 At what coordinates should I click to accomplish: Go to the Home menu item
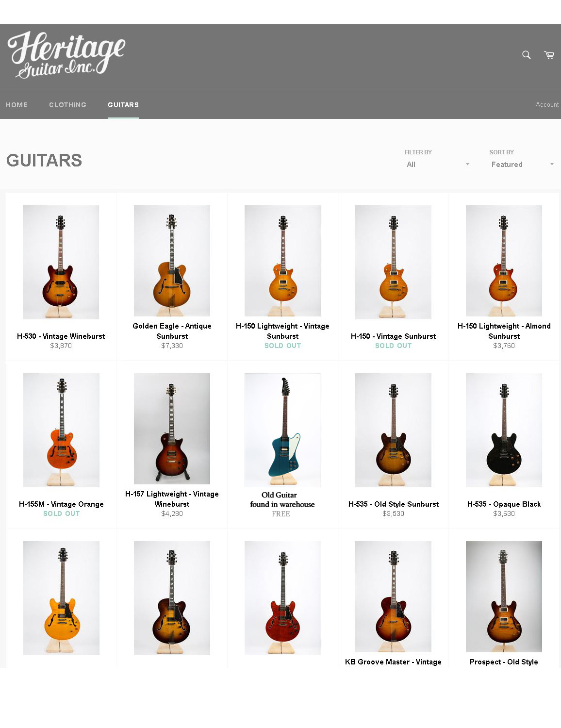pos(16,105)
